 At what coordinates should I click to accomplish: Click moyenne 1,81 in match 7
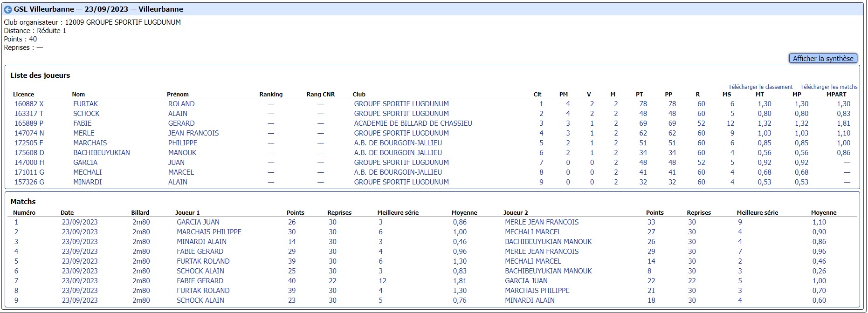(460, 281)
